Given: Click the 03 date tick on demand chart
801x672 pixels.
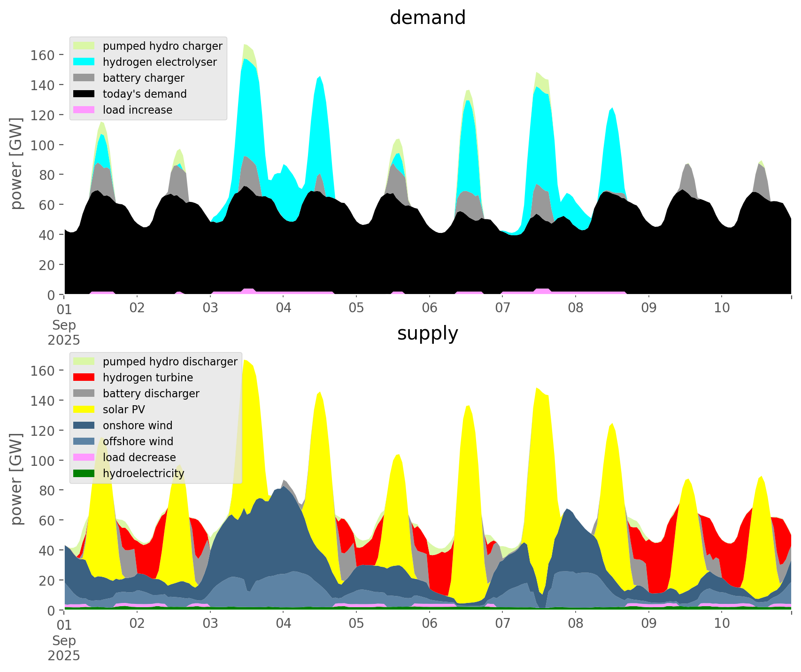Looking at the screenshot, I should pos(210,308).
